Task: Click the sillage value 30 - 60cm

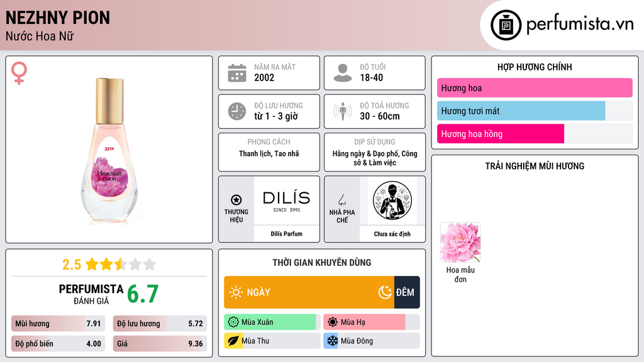Action: 379,116
